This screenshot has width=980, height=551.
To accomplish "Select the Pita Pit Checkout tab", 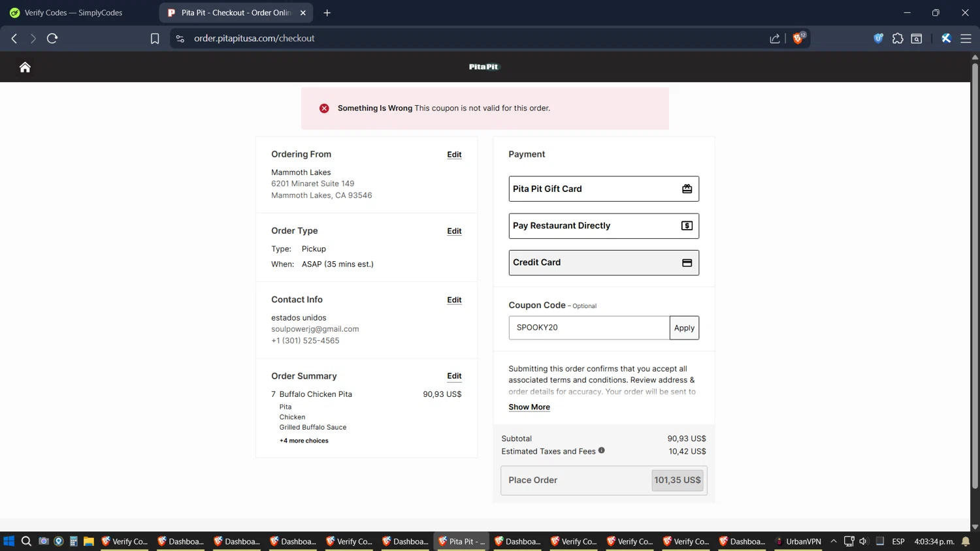I will tap(235, 13).
